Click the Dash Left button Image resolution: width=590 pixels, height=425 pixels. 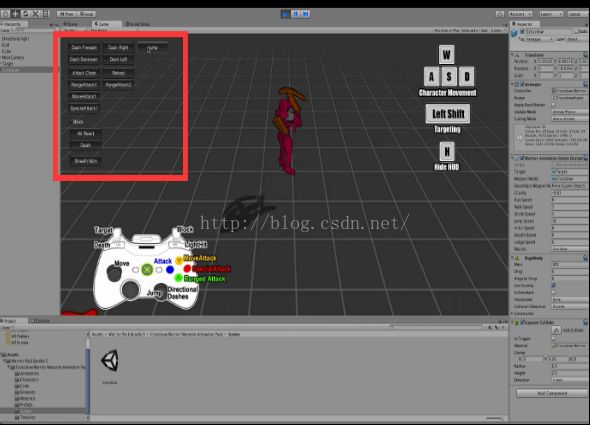point(118,59)
